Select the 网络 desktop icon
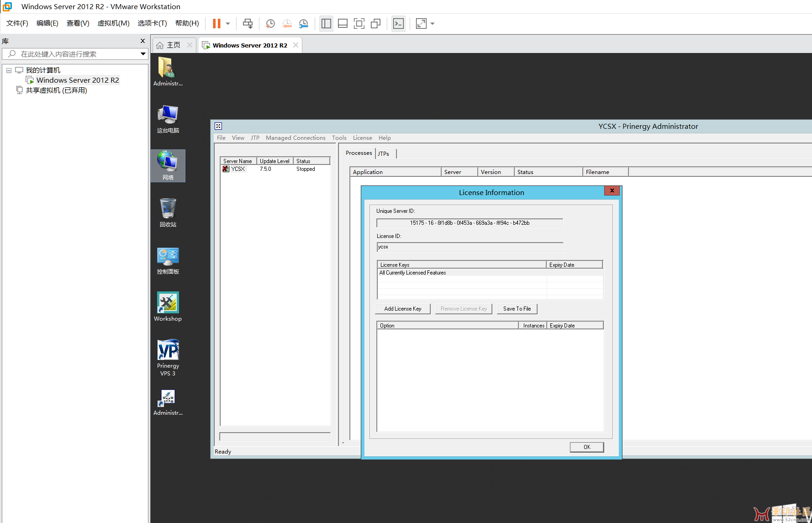 pyautogui.click(x=168, y=166)
